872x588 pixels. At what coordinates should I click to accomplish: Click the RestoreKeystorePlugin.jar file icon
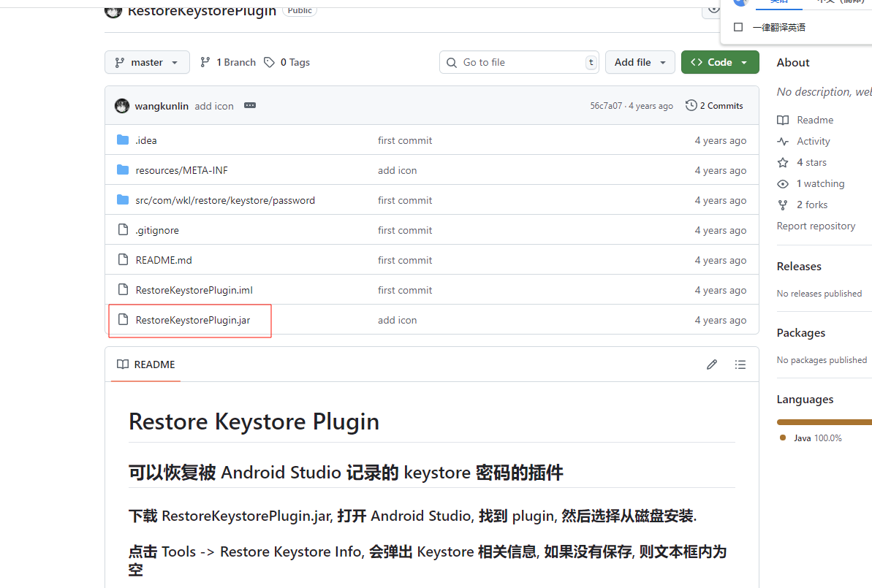click(x=123, y=320)
